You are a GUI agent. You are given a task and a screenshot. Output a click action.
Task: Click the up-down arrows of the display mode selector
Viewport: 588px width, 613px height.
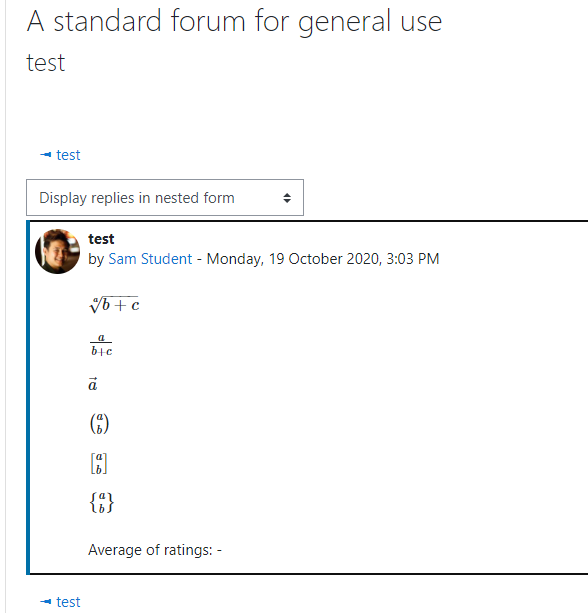[287, 198]
